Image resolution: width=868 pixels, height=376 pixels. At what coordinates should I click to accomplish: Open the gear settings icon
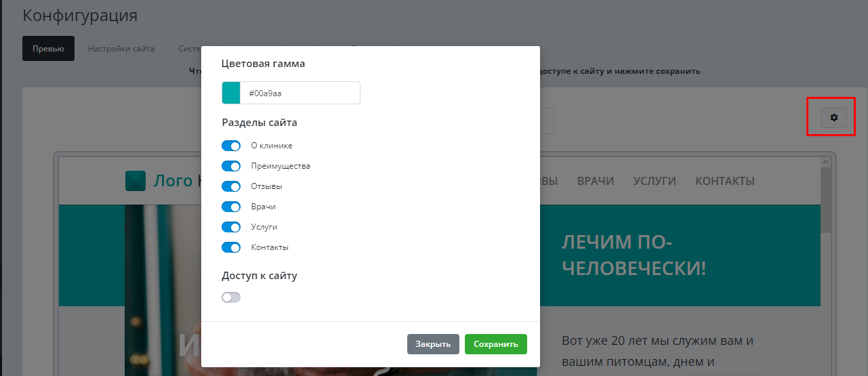tap(833, 118)
